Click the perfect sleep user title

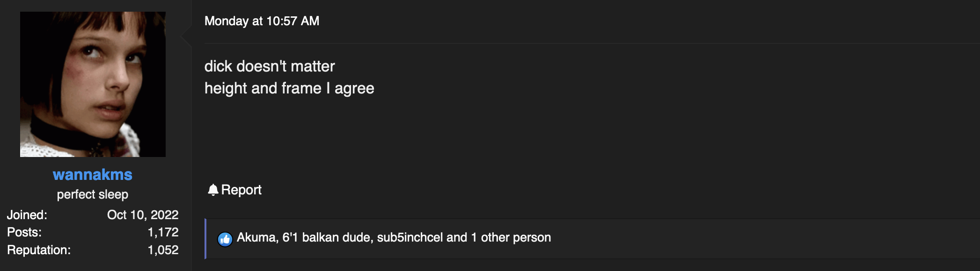[x=93, y=194]
